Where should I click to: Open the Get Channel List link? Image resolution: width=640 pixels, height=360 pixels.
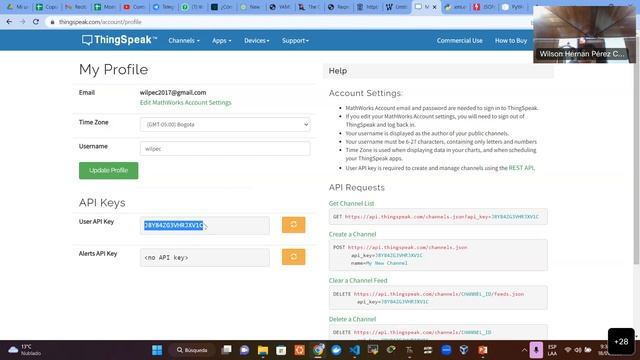(x=351, y=203)
